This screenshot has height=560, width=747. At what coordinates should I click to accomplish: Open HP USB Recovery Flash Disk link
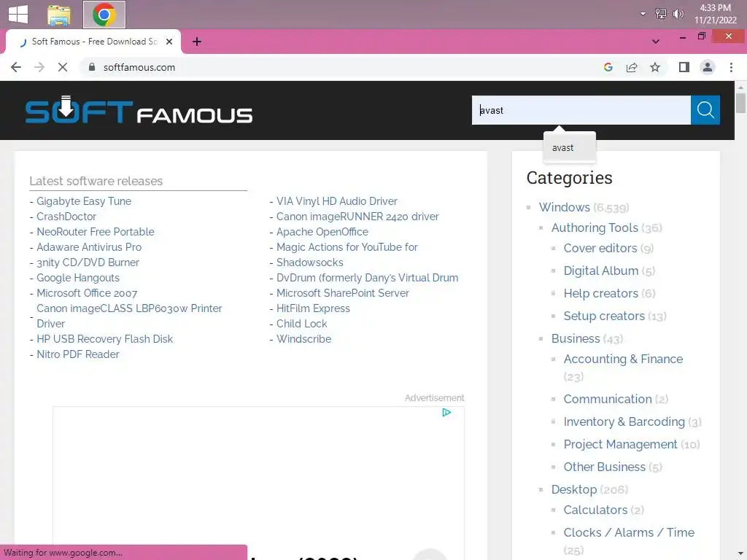point(105,339)
